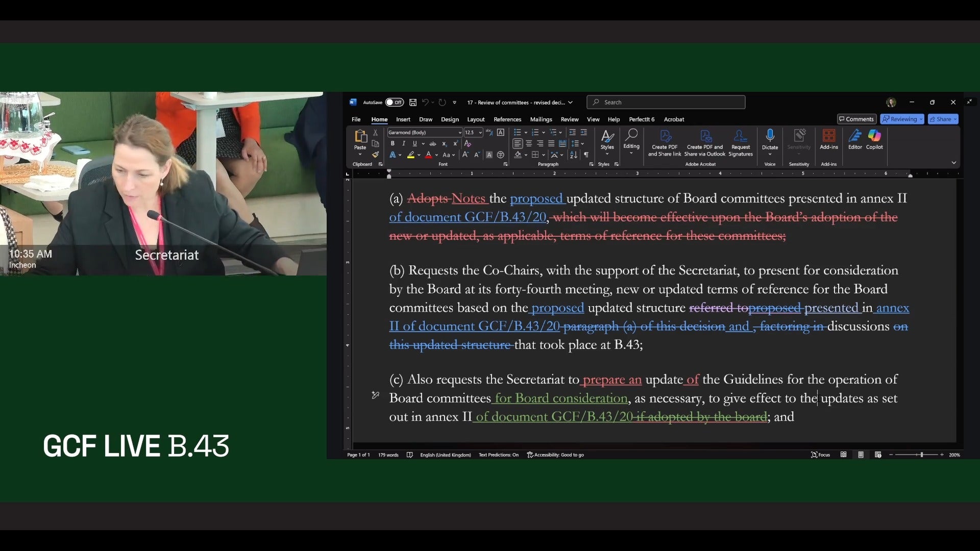Click the Cut scissors icon
This screenshot has height=551, width=980.
(x=375, y=132)
